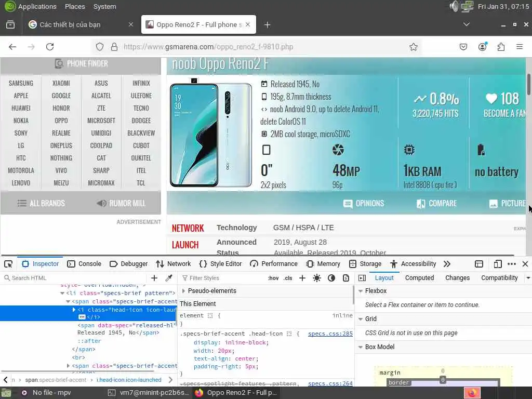Click the tracking protection shield icon
The height and width of the screenshot is (399, 532).
(99, 47)
